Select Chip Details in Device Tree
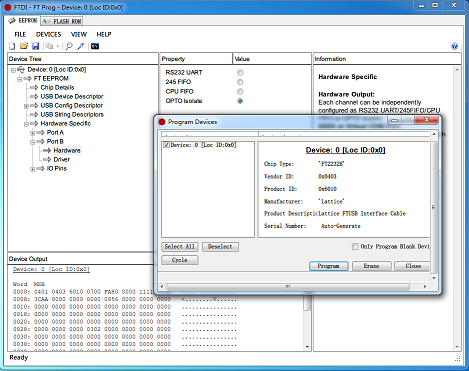The width and height of the screenshot is (469, 371). tap(57, 88)
